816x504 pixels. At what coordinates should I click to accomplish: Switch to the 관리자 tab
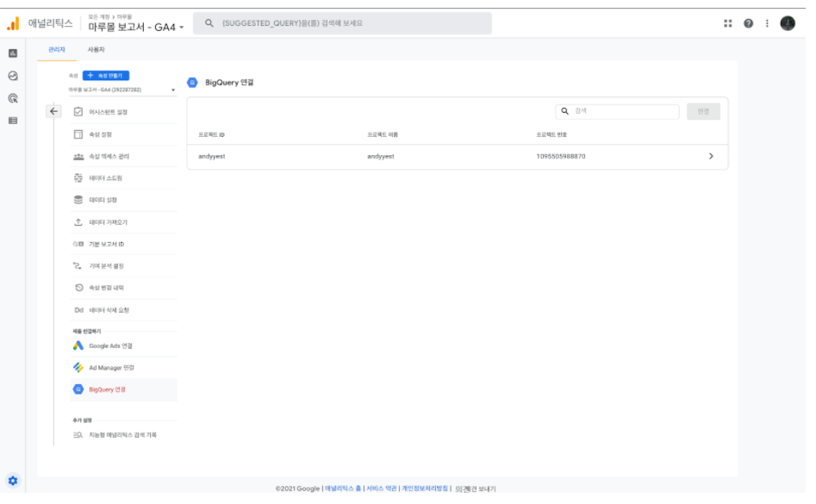pos(57,49)
